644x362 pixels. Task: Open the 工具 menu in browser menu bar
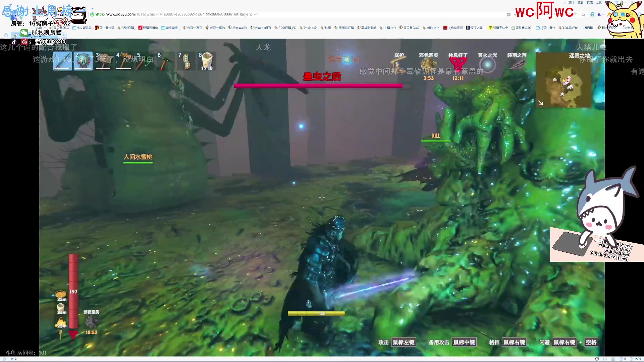coord(599,2)
